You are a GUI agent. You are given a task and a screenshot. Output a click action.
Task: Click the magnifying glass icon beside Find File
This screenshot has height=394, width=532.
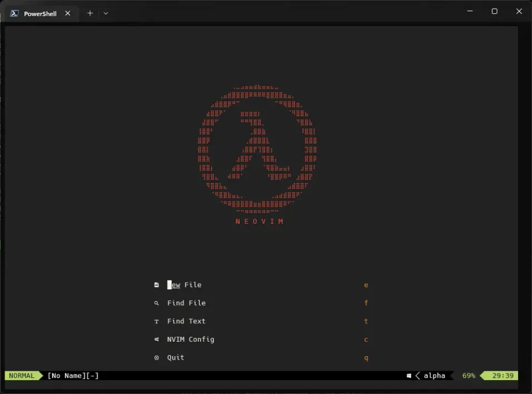[x=157, y=303]
